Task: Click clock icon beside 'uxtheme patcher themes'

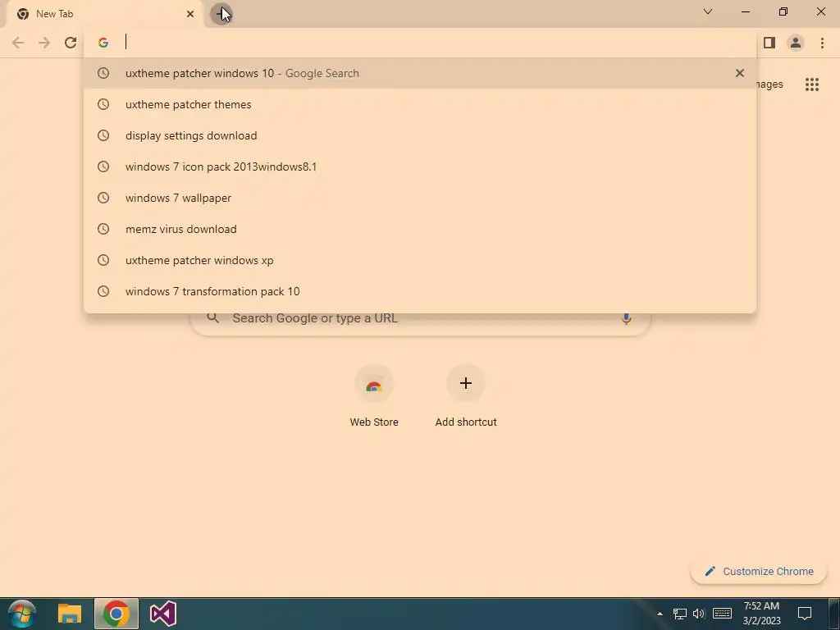Action: coord(103,104)
